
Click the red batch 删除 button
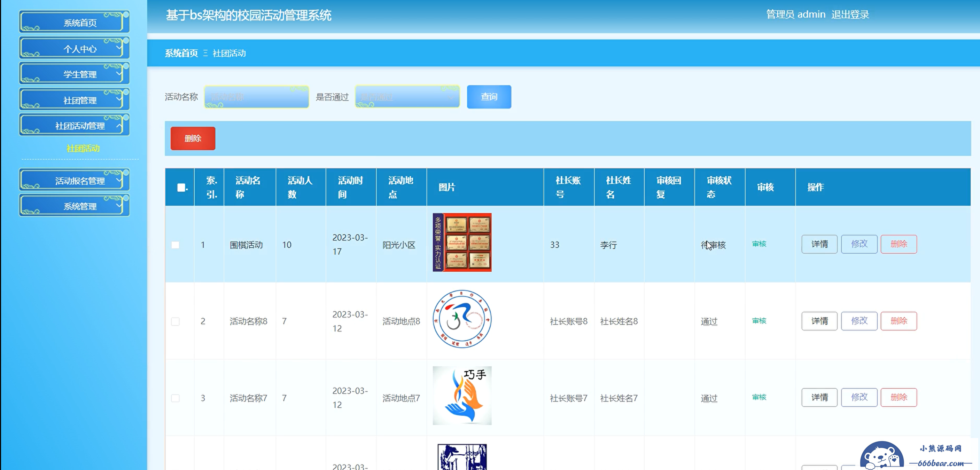[193, 138]
